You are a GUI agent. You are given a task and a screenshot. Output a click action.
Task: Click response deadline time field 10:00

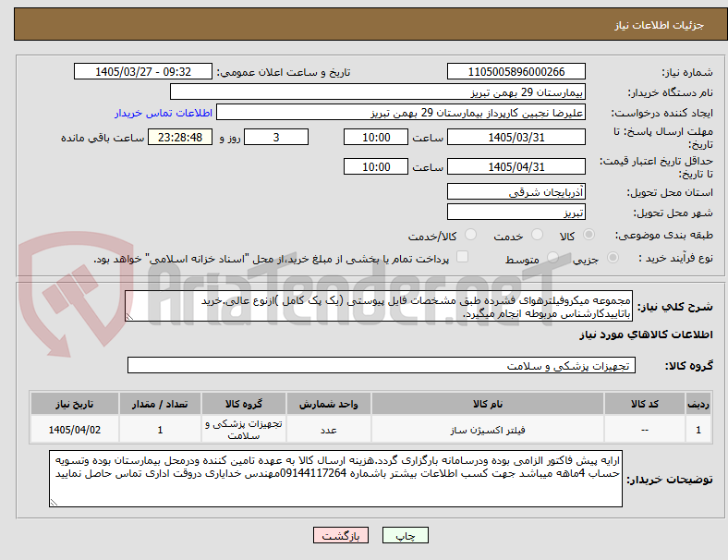pos(376,137)
